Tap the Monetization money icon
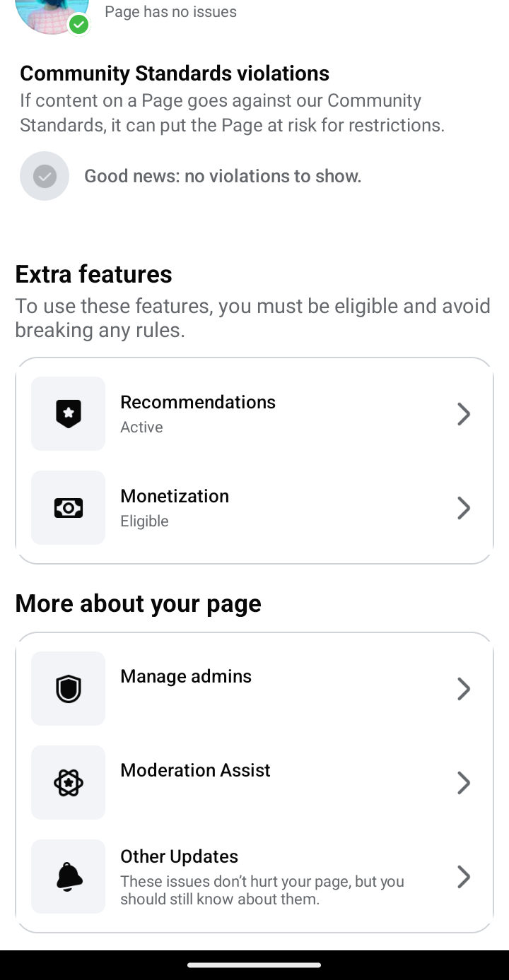Screen dimensions: 509x980 click(69, 508)
